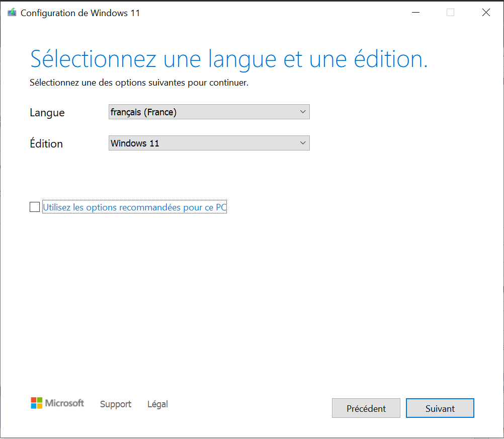Click the 'Langue' field label

click(47, 113)
